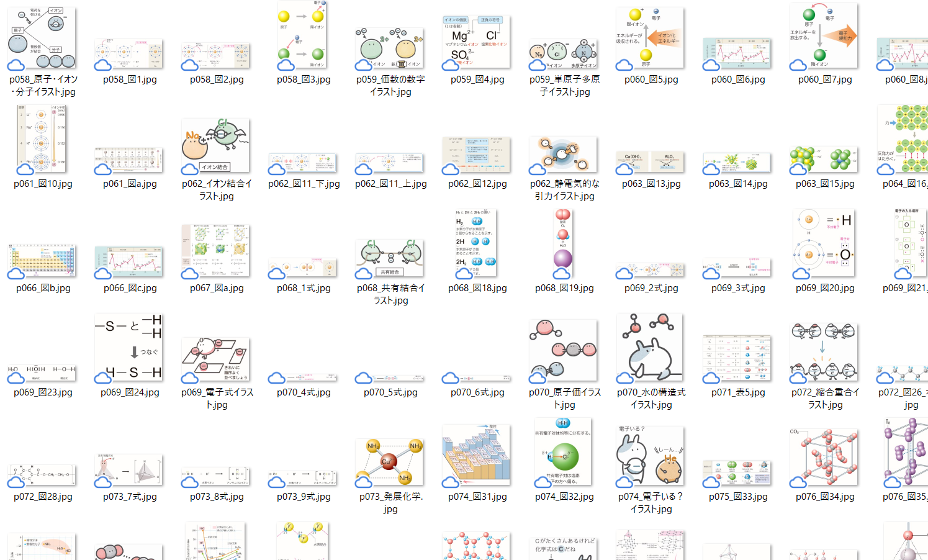This screenshot has height=560, width=928.
Task: Select the p074_電子いる？イラスト.jpg thumbnail
Action: coord(651,456)
